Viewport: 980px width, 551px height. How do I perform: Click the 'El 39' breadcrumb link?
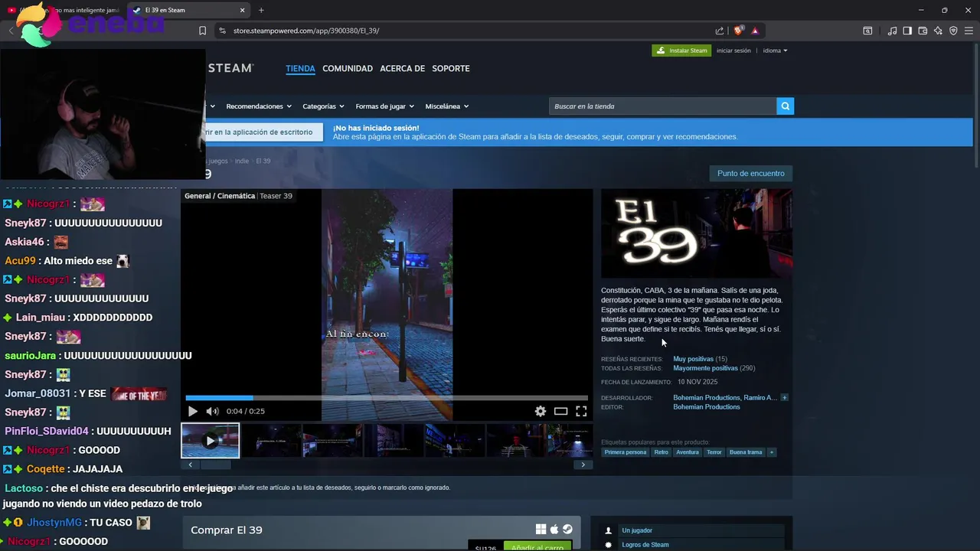pyautogui.click(x=263, y=161)
